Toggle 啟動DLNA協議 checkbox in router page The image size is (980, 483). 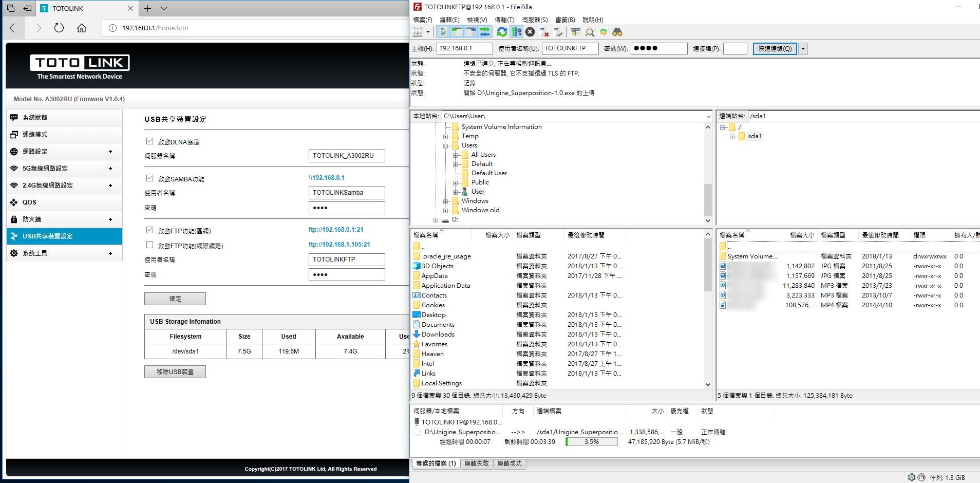coord(149,141)
